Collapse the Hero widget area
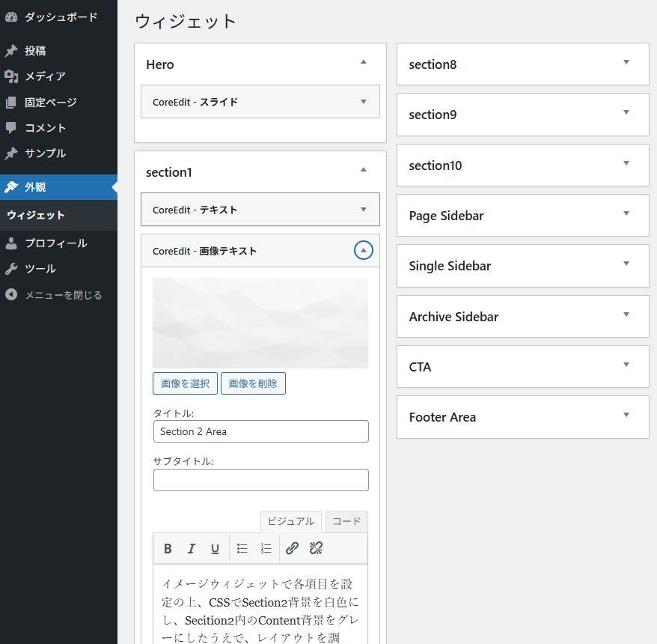Image resolution: width=657 pixels, height=644 pixels. click(363, 64)
